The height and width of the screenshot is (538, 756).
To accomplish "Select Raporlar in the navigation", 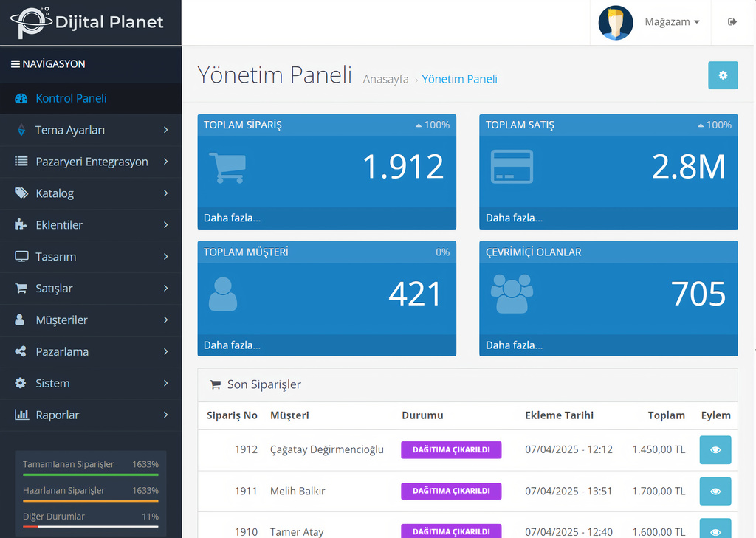I will (58, 415).
